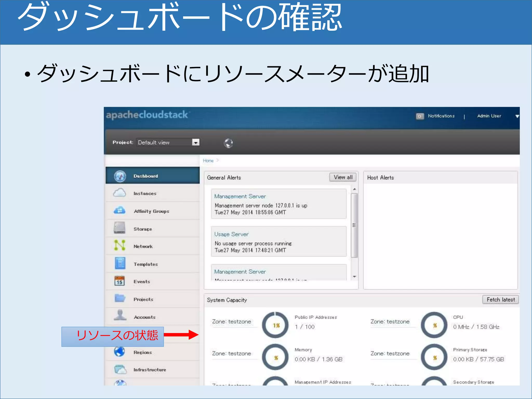The width and height of the screenshot is (532, 399).
Task: Open the Storage section
Action: click(152, 228)
